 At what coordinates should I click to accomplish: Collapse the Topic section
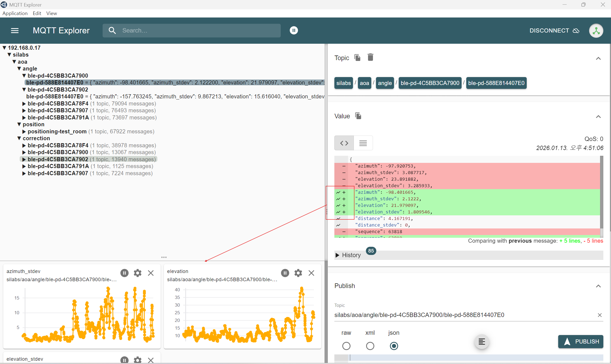[598, 58]
